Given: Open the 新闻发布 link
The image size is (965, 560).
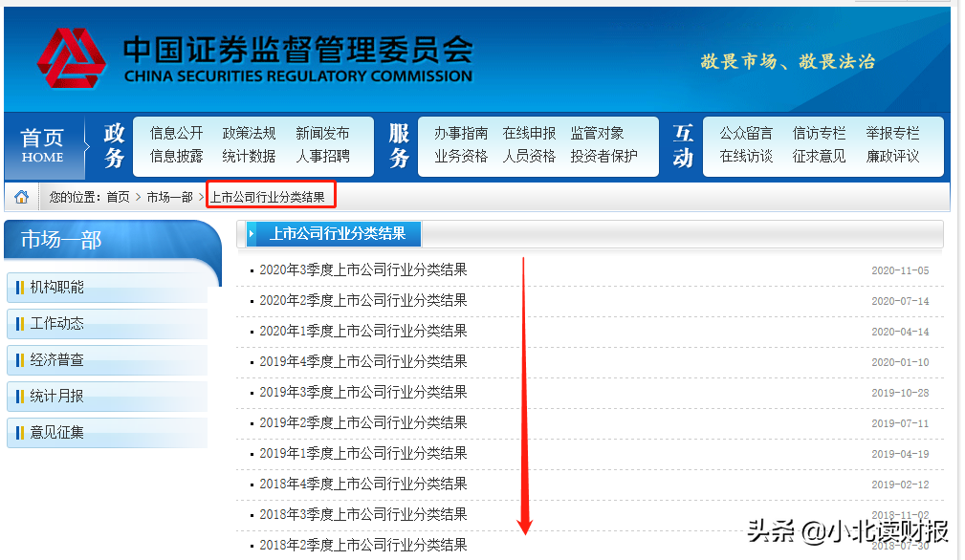Looking at the screenshot, I should pos(323,134).
